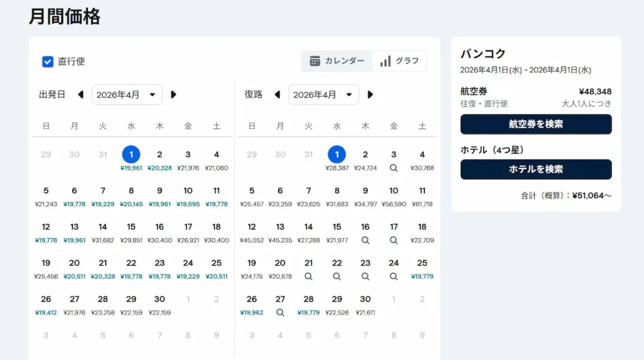This screenshot has height=360, width=644.
Task: Select departure date April 30
Action: coord(159,304)
